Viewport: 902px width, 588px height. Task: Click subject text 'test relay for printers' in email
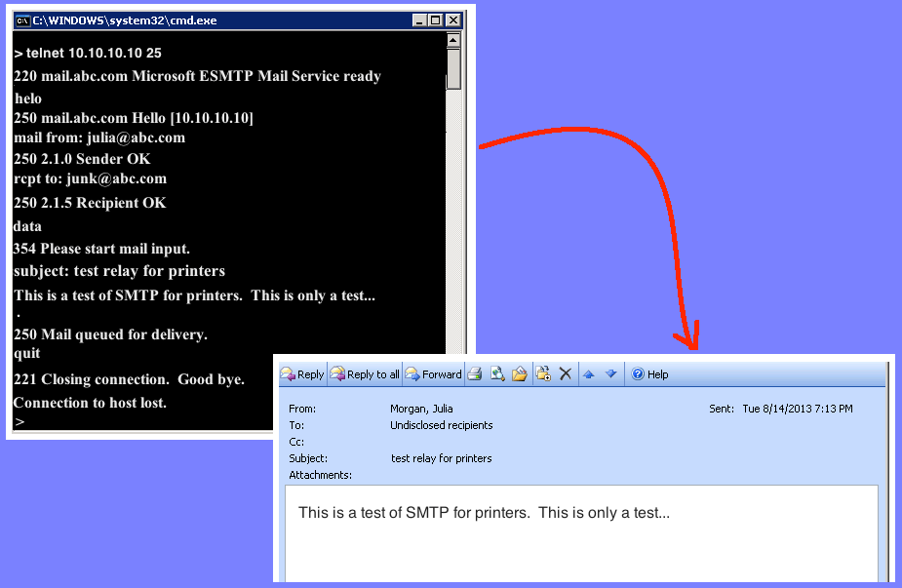(441, 458)
